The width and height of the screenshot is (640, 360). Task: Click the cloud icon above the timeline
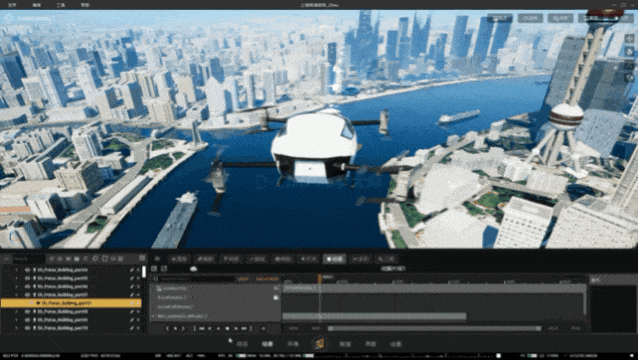click(193, 269)
